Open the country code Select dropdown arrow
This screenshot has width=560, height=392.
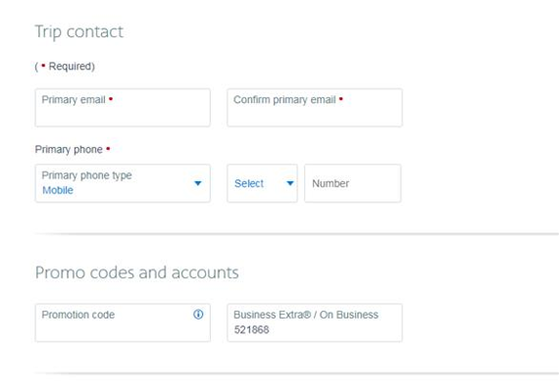click(x=290, y=183)
